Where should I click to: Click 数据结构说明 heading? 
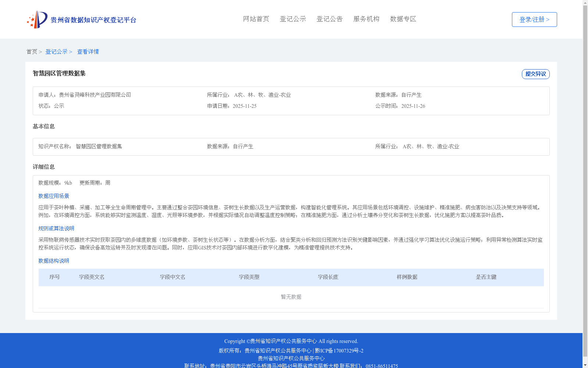click(54, 261)
